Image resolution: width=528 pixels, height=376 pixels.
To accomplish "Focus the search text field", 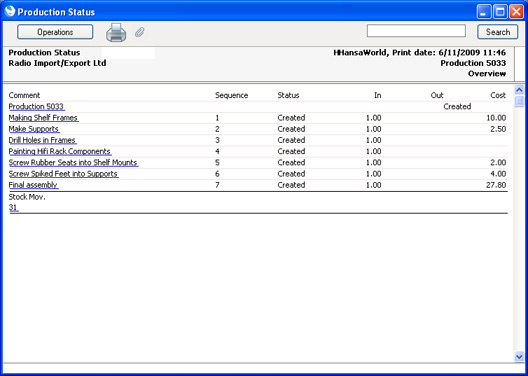I will [x=416, y=31].
